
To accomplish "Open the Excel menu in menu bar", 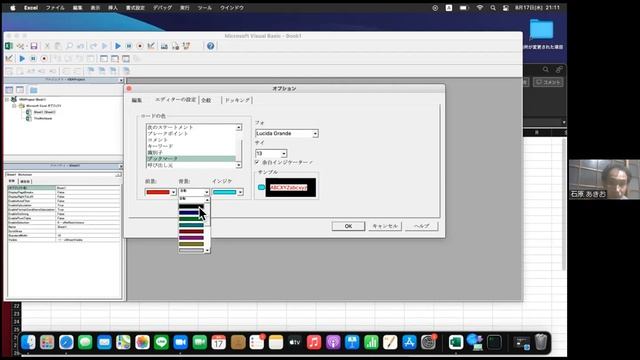I will [x=31, y=8].
